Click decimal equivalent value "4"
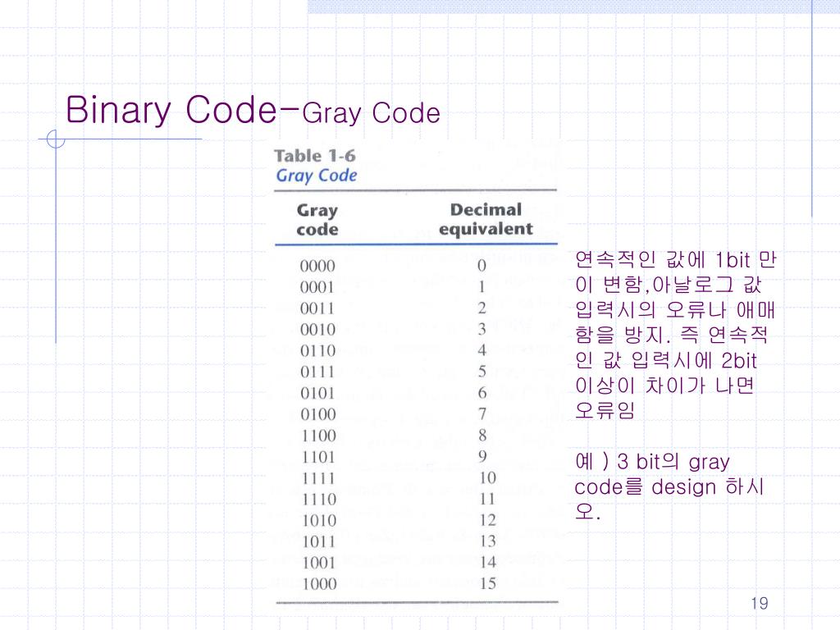The image size is (840, 630). 482,350
